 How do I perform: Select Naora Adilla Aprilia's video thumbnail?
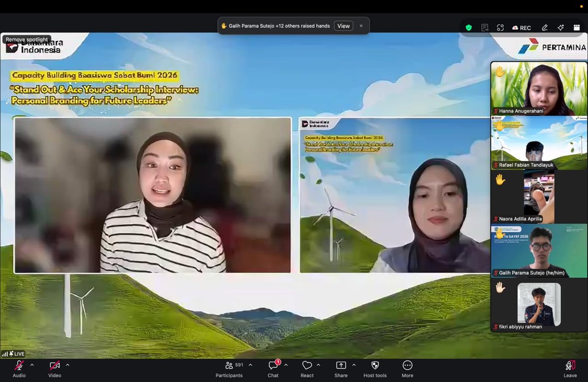(539, 196)
